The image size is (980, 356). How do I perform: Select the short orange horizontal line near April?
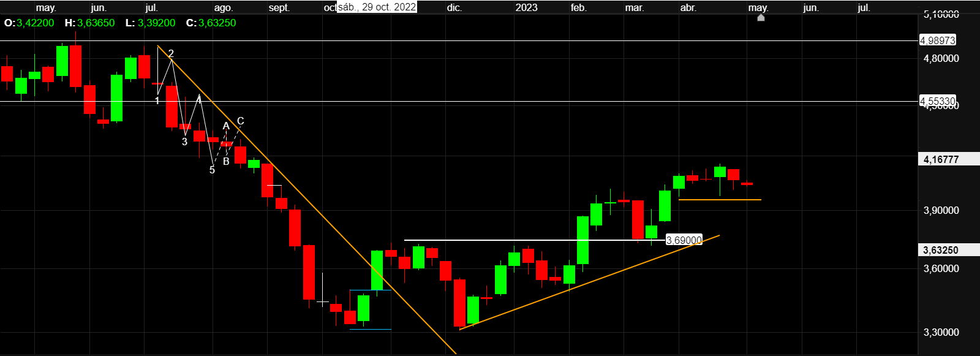tap(720, 200)
